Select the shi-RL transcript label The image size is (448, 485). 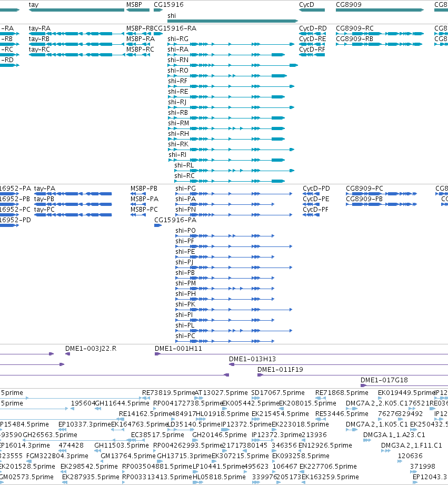click(184, 165)
